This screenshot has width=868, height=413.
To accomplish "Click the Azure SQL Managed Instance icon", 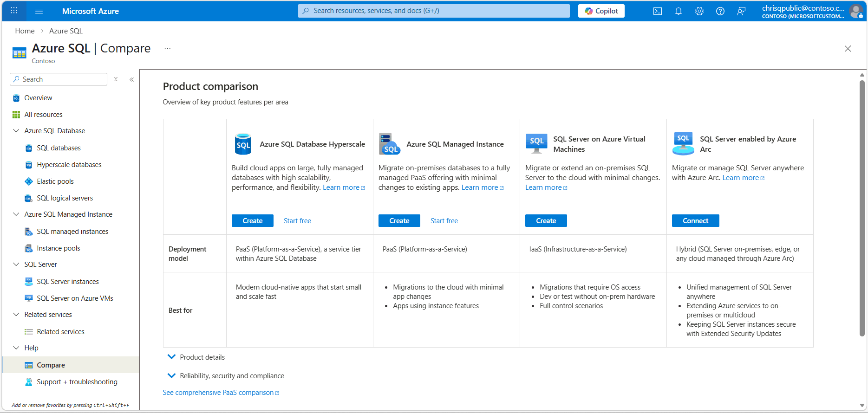I will [x=389, y=144].
